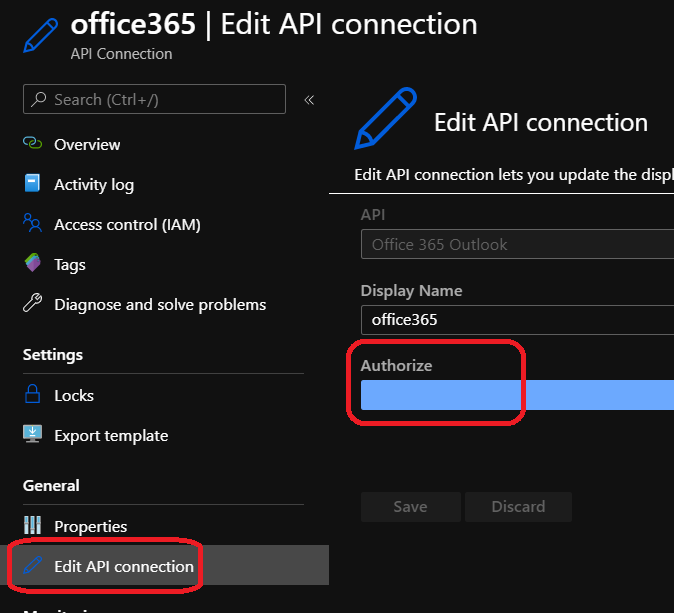The width and height of the screenshot is (674, 613).
Task: Collapse the sidebar with double chevron
Action: pos(309,100)
